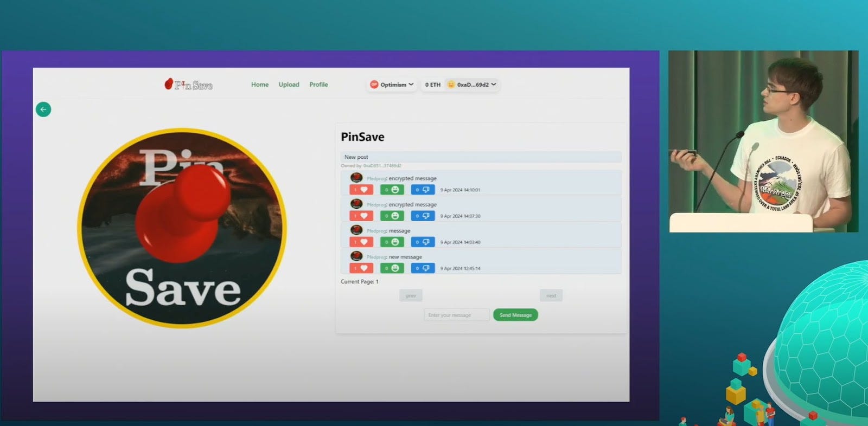Open avatar of 14:10:01 message author
868x426 pixels.
point(356,178)
